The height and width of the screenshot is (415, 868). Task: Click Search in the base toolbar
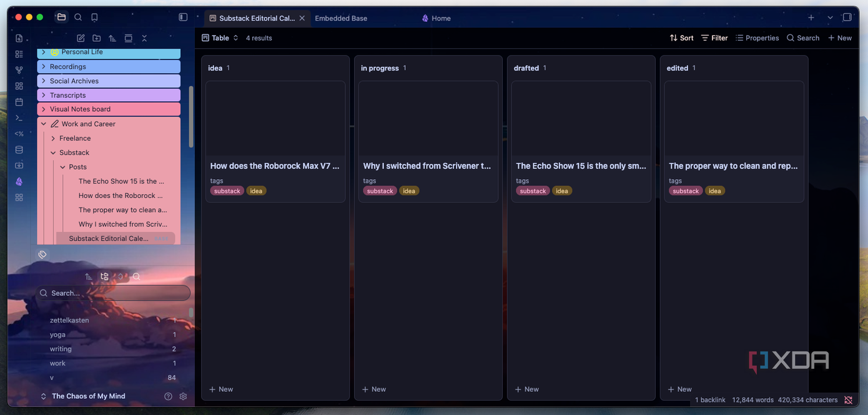(x=803, y=38)
